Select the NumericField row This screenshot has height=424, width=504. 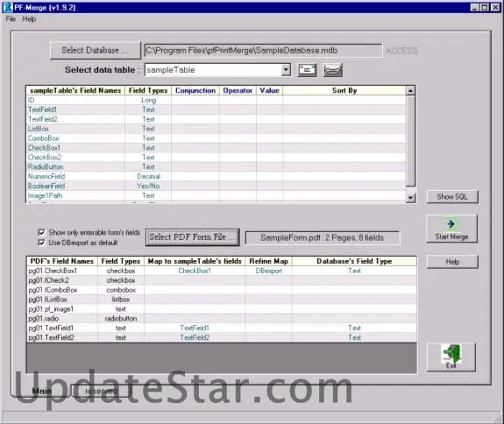pyautogui.click(x=216, y=176)
